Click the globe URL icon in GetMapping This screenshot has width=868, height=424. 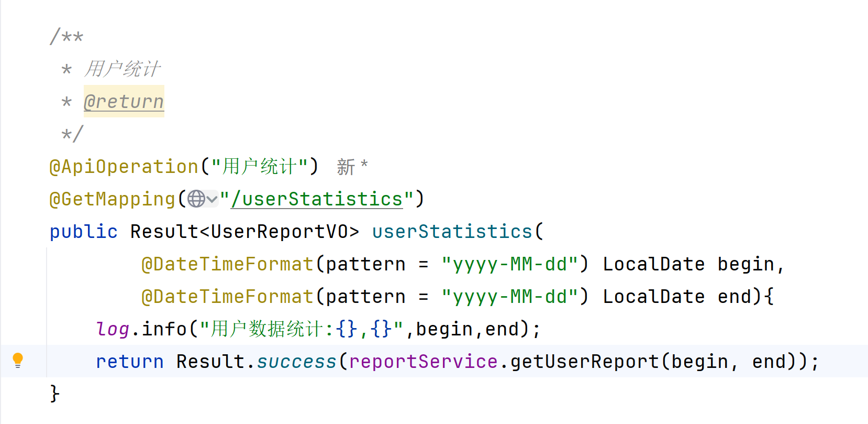[196, 199]
